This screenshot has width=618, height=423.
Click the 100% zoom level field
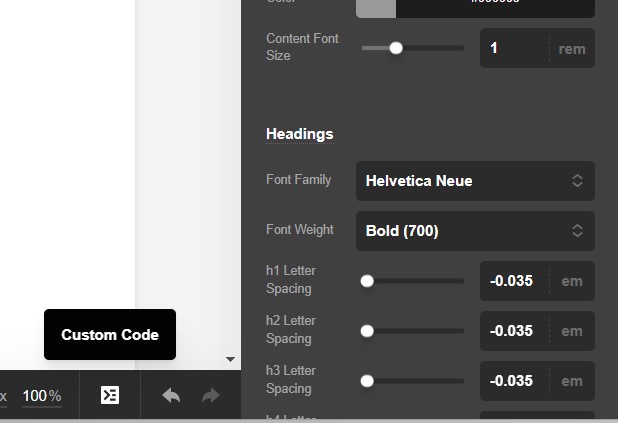[x=42, y=396]
